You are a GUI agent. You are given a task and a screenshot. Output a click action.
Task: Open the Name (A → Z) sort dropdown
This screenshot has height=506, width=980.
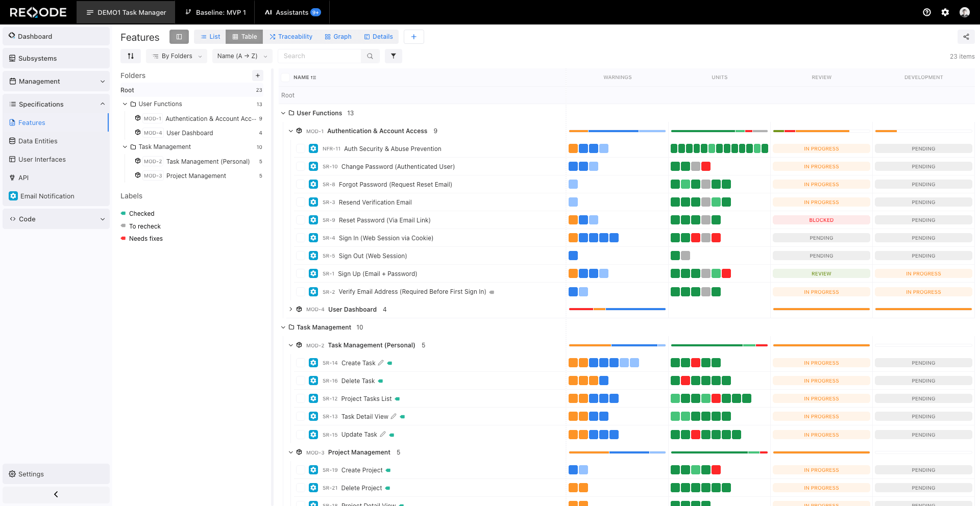(242, 56)
